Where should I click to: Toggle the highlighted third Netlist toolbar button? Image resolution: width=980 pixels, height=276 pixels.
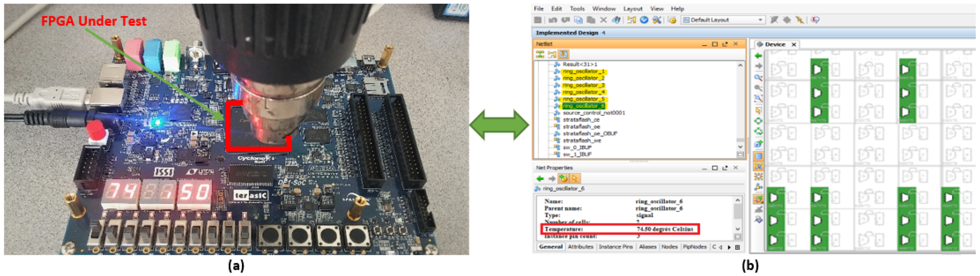tap(563, 54)
